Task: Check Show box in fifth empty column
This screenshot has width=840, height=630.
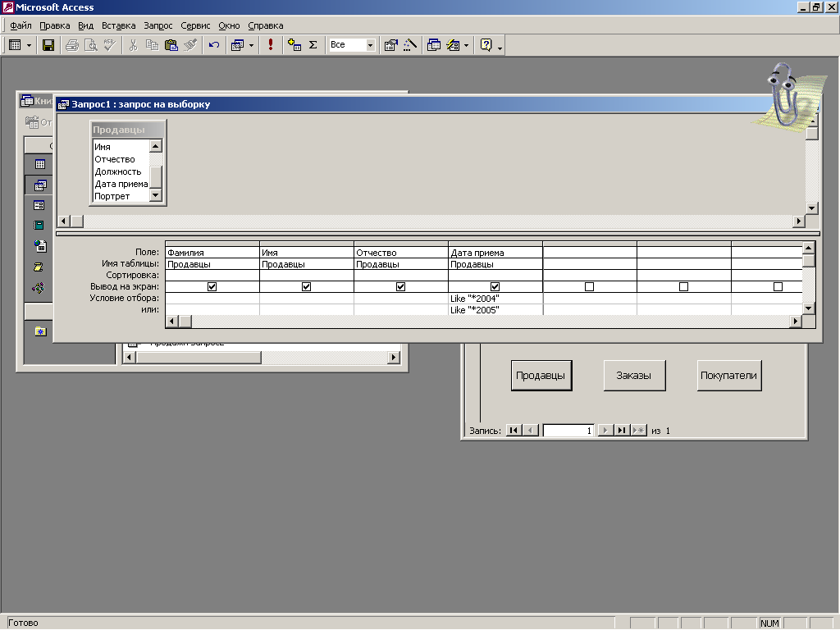Action: (x=589, y=286)
